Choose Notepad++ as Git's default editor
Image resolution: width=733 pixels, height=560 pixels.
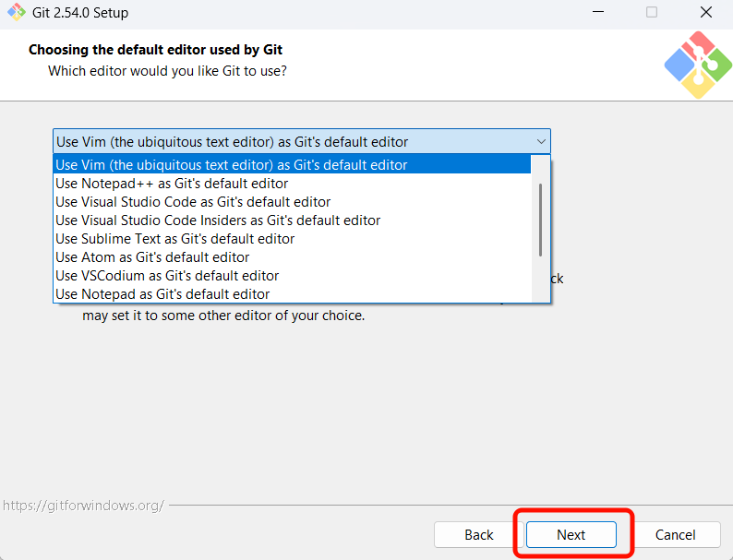click(x=292, y=184)
